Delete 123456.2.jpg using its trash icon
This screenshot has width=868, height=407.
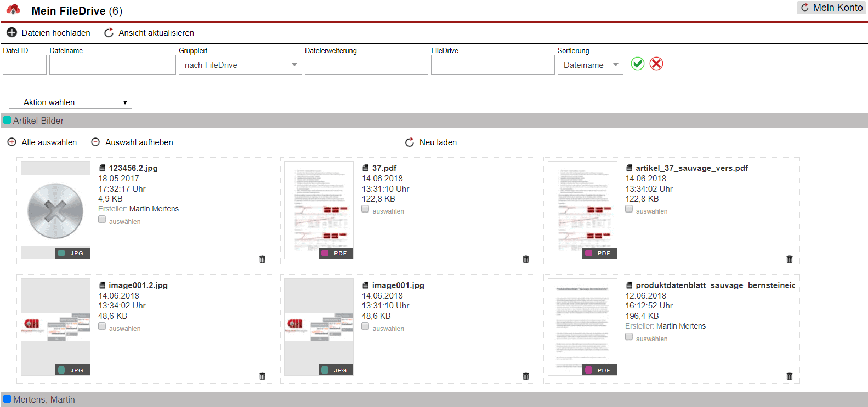point(262,259)
